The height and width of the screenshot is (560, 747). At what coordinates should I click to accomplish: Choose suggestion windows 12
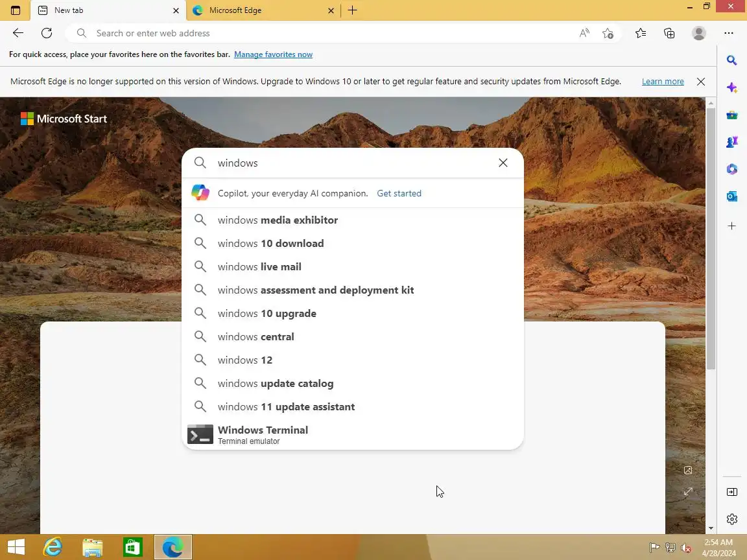[x=353, y=360]
